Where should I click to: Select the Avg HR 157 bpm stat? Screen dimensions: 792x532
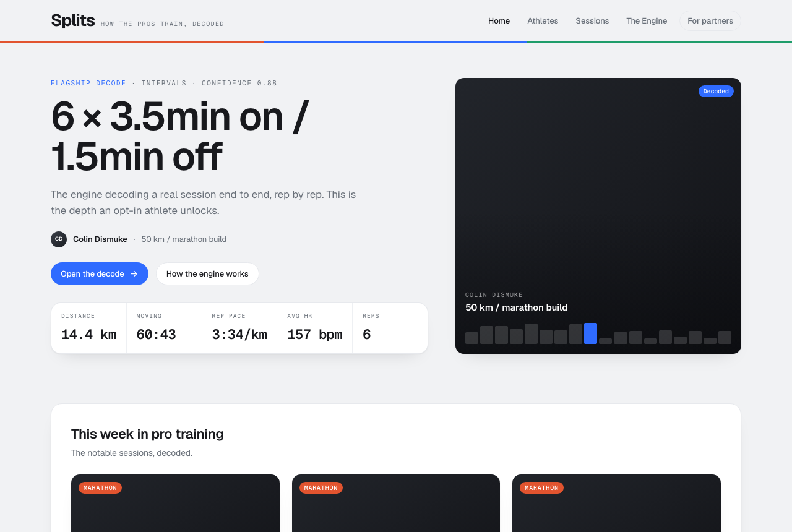coord(315,328)
